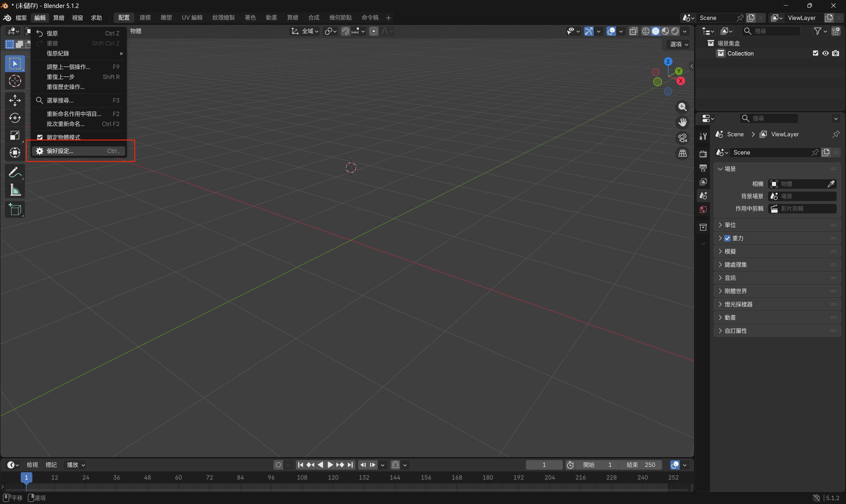
Task: Open the View Layer properties tab
Action: (x=703, y=182)
